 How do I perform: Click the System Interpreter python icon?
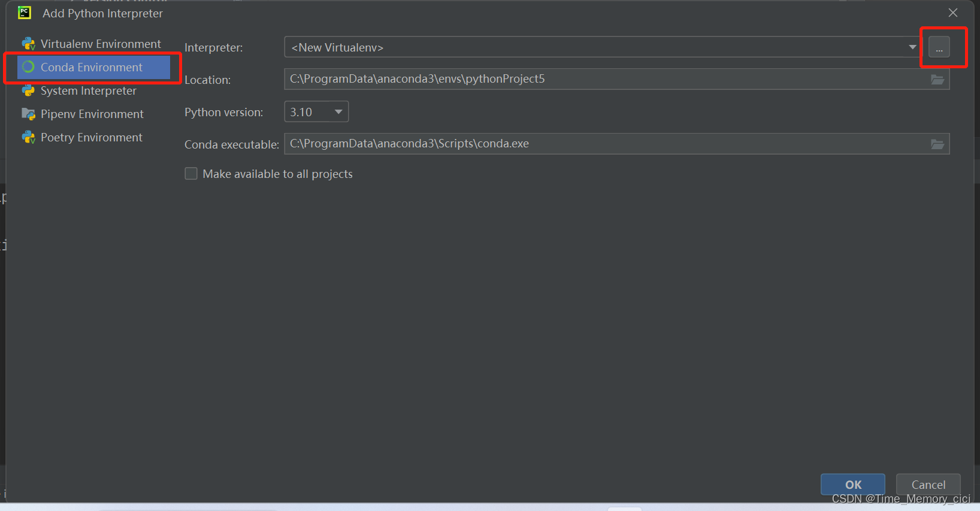(x=28, y=90)
